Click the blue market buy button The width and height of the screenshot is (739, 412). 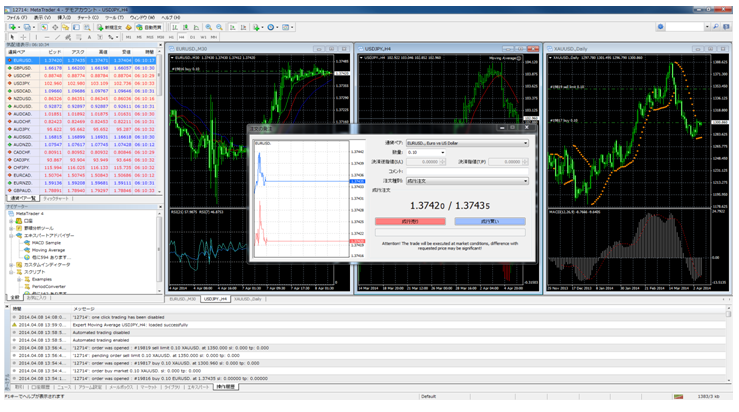(491, 219)
